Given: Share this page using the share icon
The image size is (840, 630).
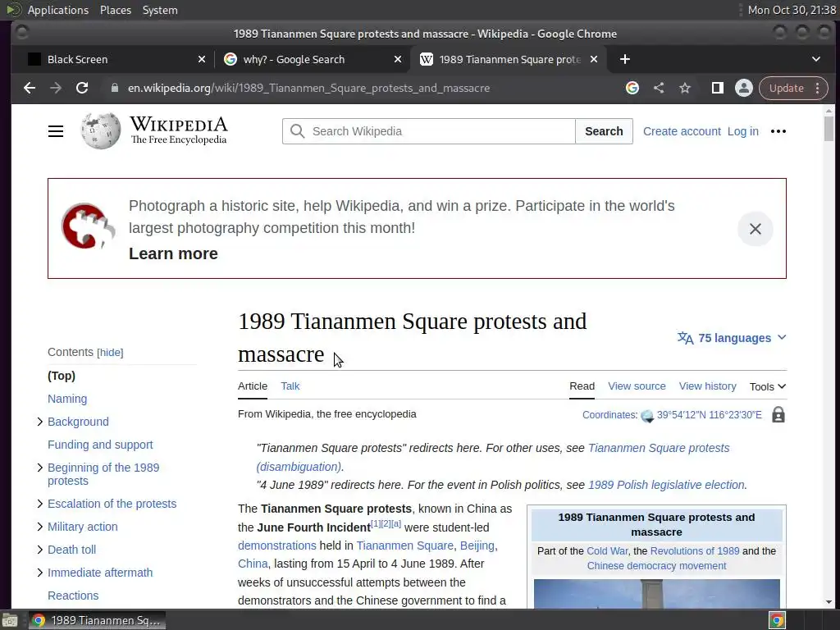Looking at the screenshot, I should 659,88.
